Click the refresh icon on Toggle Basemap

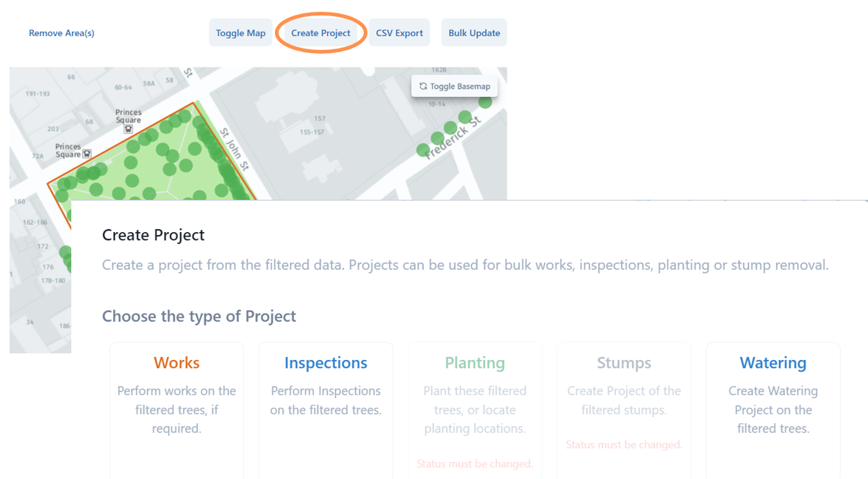pyautogui.click(x=422, y=86)
